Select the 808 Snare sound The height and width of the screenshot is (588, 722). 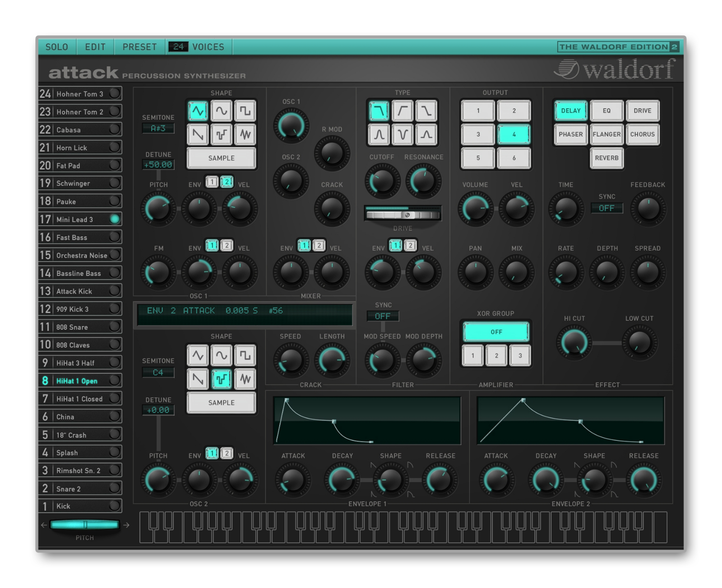80,327
